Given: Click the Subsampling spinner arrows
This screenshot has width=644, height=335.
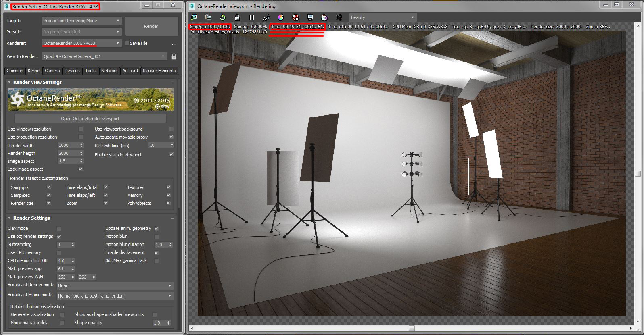Looking at the screenshot, I should (x=73, y=245).
